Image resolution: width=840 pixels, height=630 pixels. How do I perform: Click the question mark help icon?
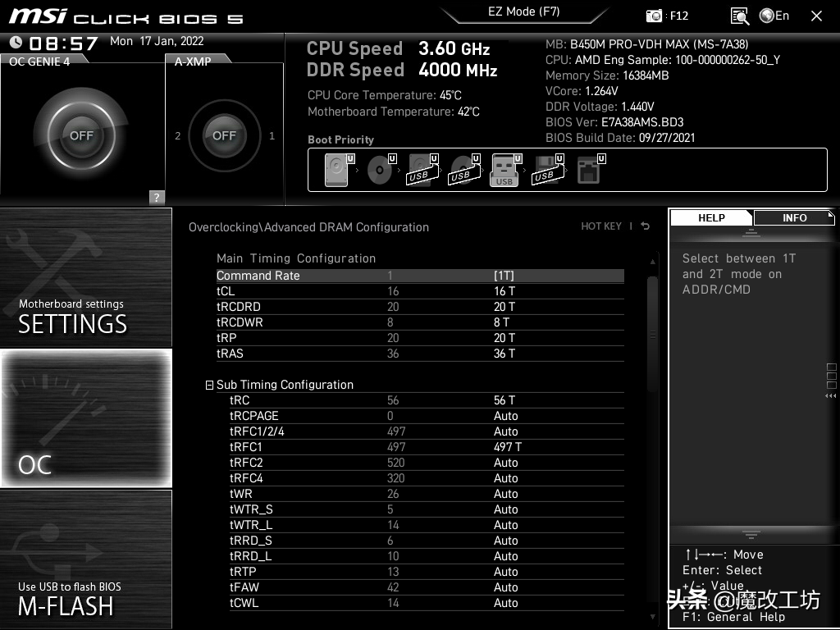click(x=157, y=197)
